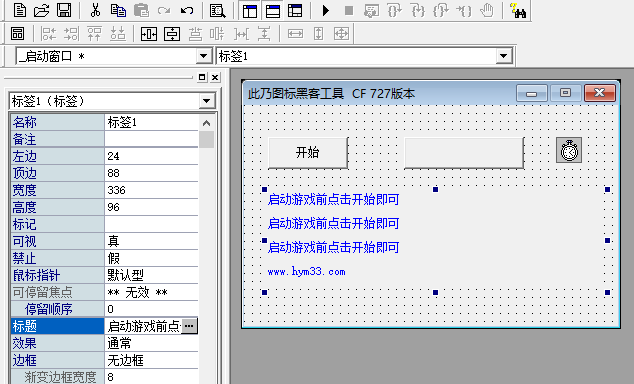This screenshot has height=384, width=634.
Task: Click the 边框 value 无边框
Action: pos(152,360)
